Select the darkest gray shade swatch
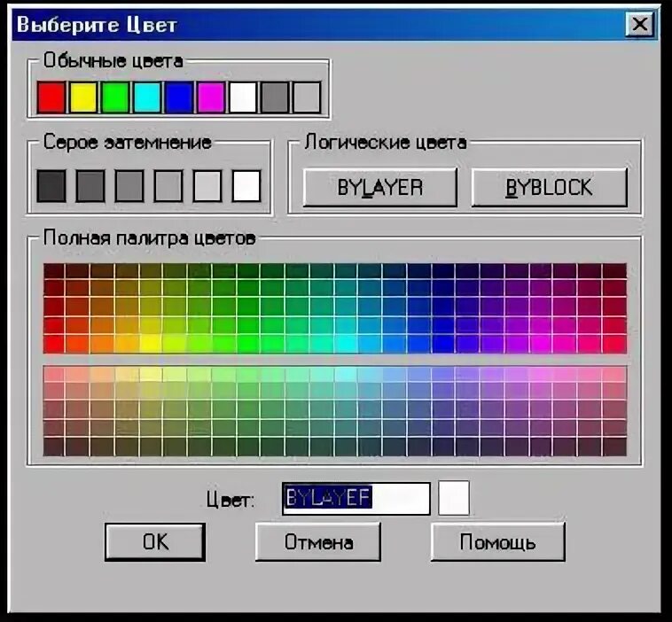The image size is (672, 622). point(51,186)
